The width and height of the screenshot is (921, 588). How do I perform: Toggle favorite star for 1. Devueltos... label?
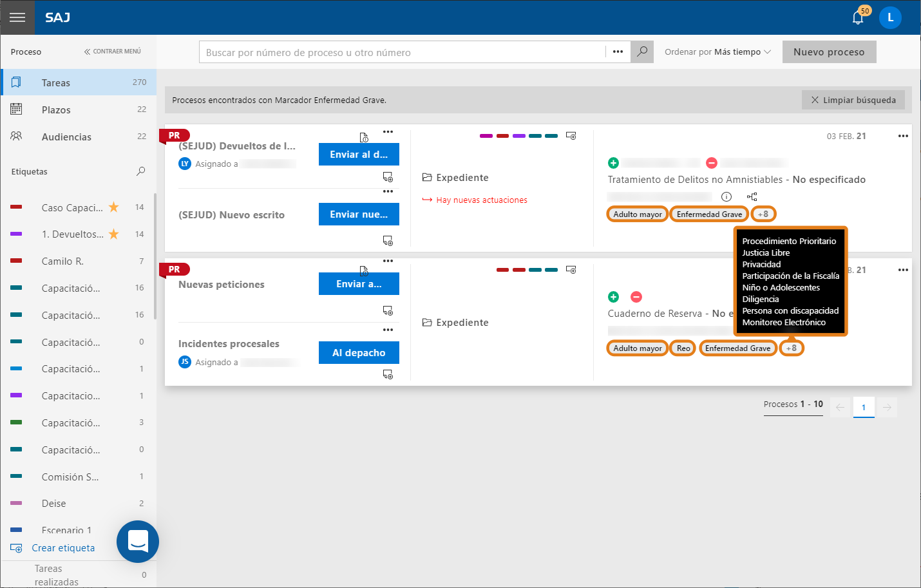(x=114, y=234)
